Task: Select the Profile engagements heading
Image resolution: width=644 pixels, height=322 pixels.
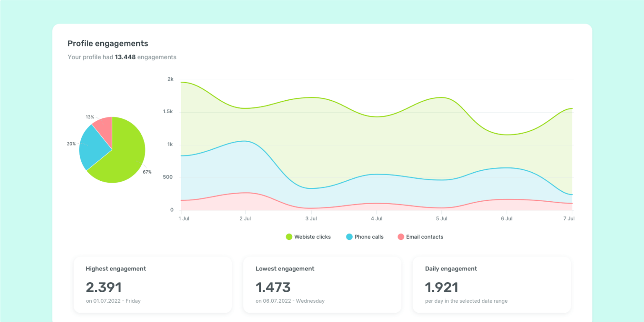Action: (108, 43)
